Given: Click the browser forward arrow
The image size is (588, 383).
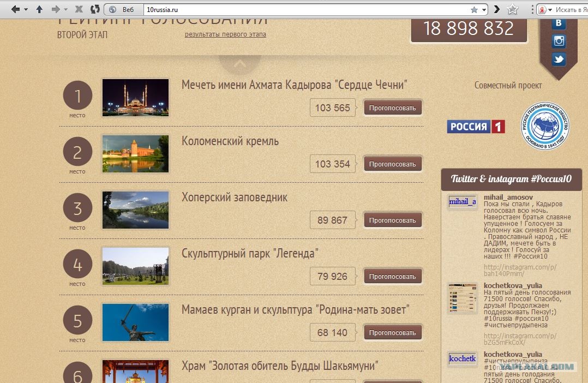Looking at the screenshot, I should pyautogui.click(x=55, y=9).
